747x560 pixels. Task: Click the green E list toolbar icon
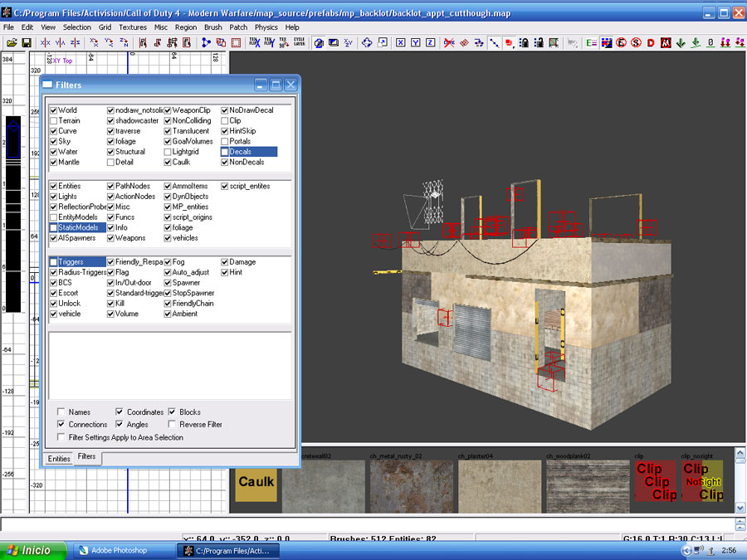[x=591, y=43]
